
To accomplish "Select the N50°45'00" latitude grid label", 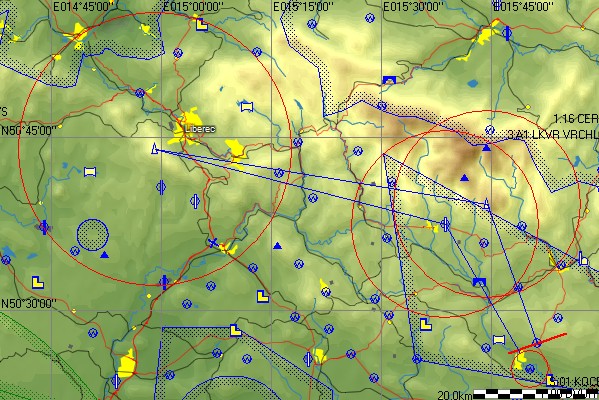I will point(29,131).
